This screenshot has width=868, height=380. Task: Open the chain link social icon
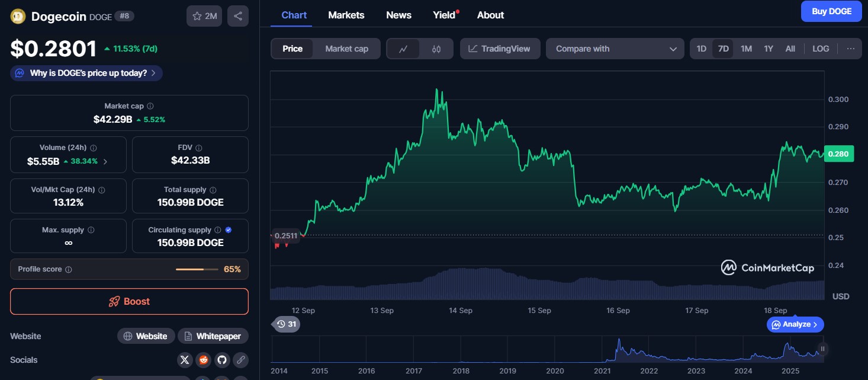tap(240, 360)
